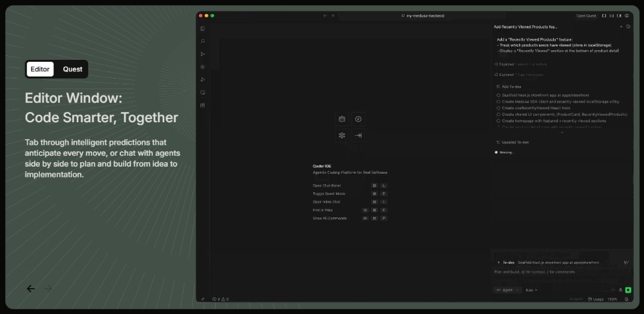The image size is (644, 314).
Task: Open the Debug bug icon in sidebar
Action: (202, 67)
